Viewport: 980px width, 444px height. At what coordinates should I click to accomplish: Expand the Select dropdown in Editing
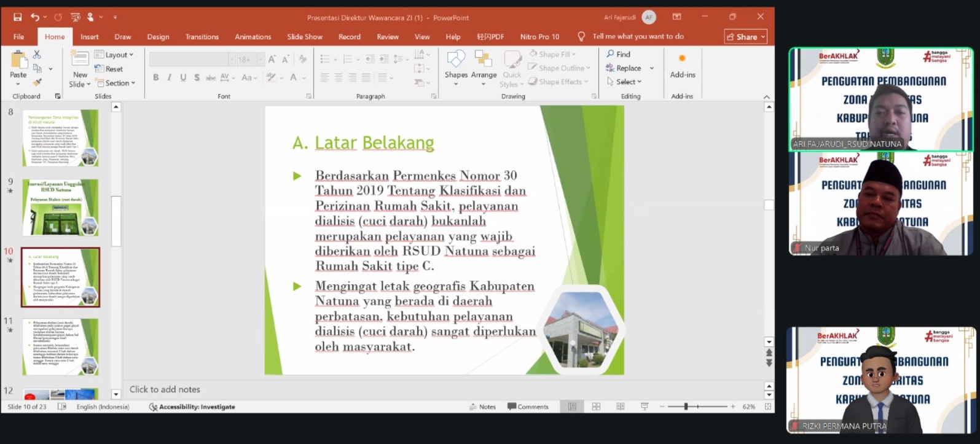[x=624, y=82]
